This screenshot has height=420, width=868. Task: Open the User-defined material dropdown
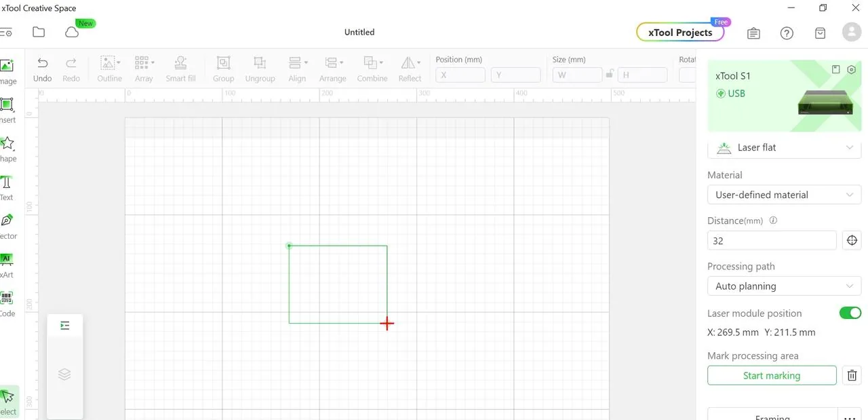point(785,195)
